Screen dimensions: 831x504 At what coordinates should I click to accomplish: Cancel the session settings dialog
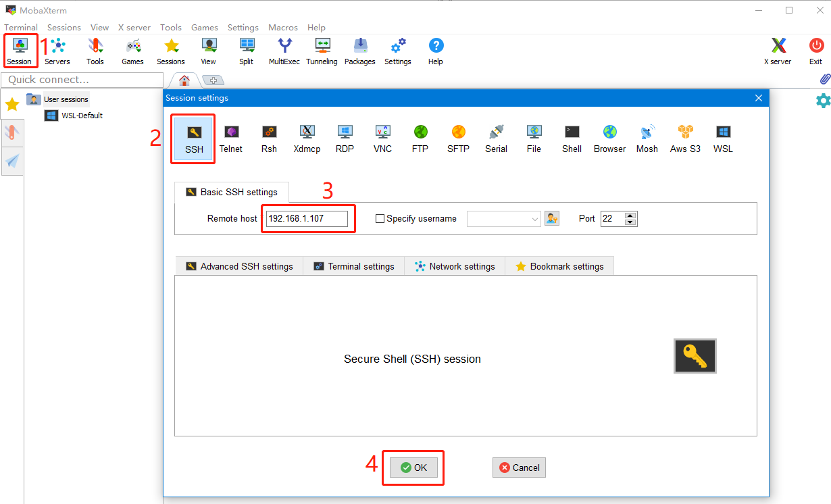point(519,468)
